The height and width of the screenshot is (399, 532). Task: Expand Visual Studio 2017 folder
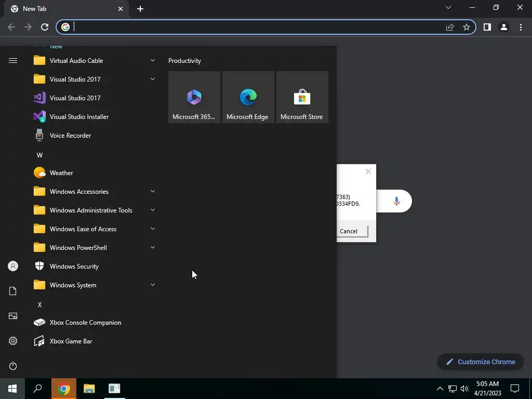(95, 79)
